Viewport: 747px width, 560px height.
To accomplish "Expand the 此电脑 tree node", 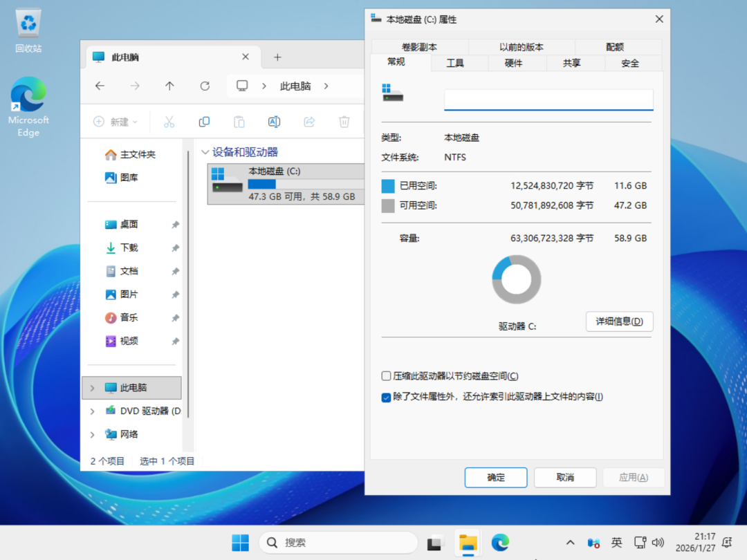I will tap(93, 388).
